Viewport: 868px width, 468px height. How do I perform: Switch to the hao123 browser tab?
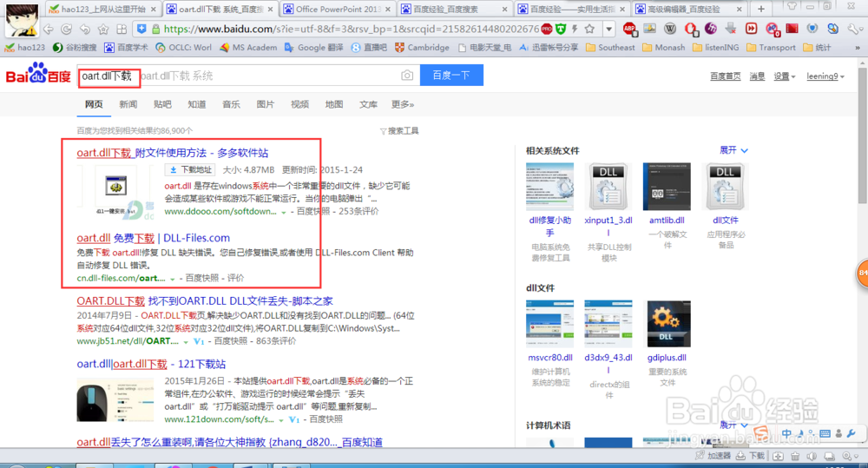pyautogui.click(x=103, y=10)
